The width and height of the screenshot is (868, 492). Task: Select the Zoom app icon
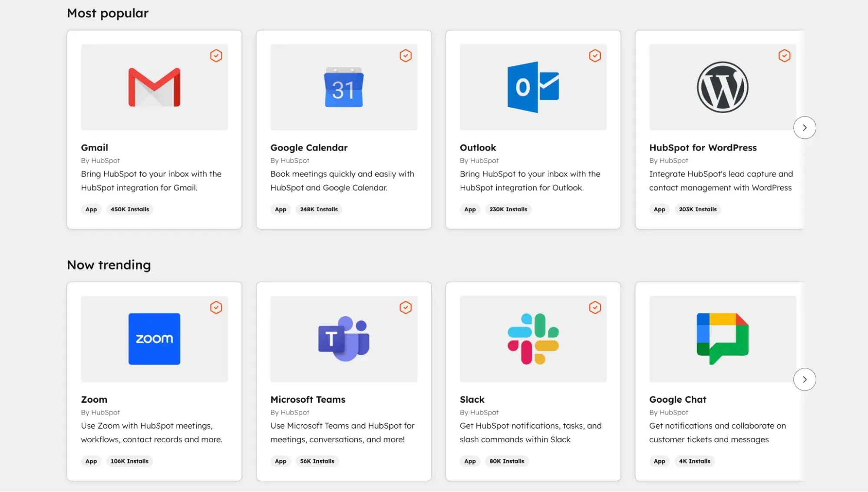pyautogui.click(x=154, y=339)
